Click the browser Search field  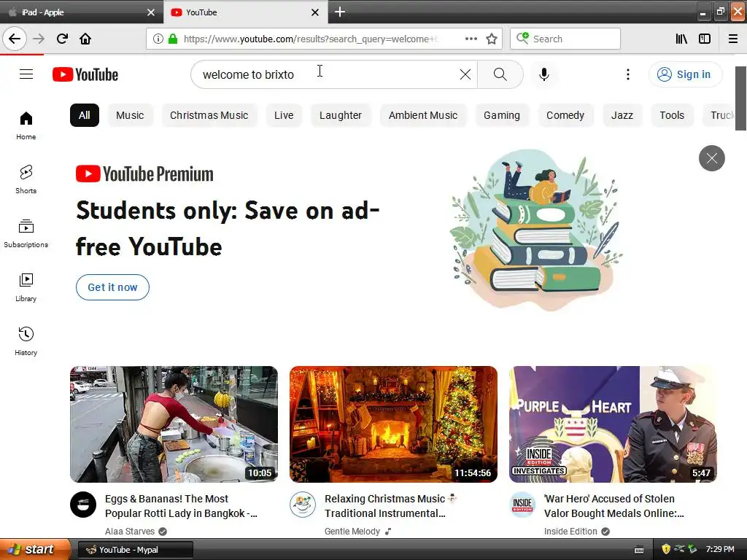pyautogui.click(x=565, y=39)
